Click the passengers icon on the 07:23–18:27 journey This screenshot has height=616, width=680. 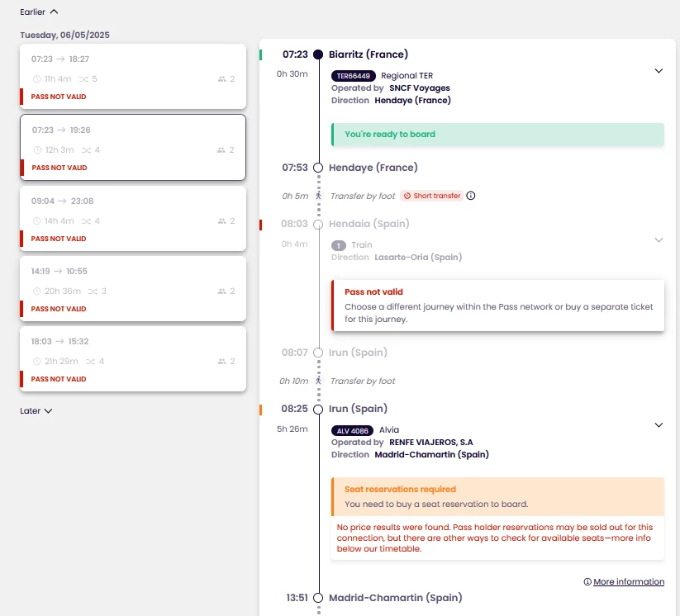(x=221, y=79)
